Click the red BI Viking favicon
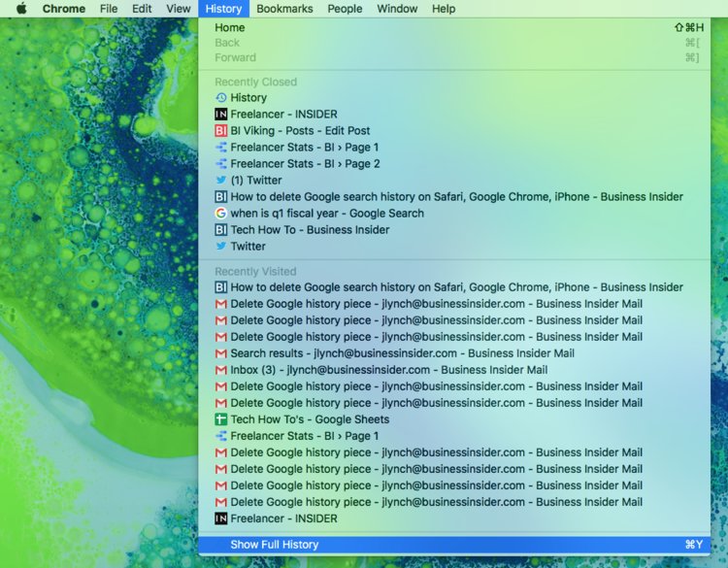The image size is (728, 568). pos(220,131)
